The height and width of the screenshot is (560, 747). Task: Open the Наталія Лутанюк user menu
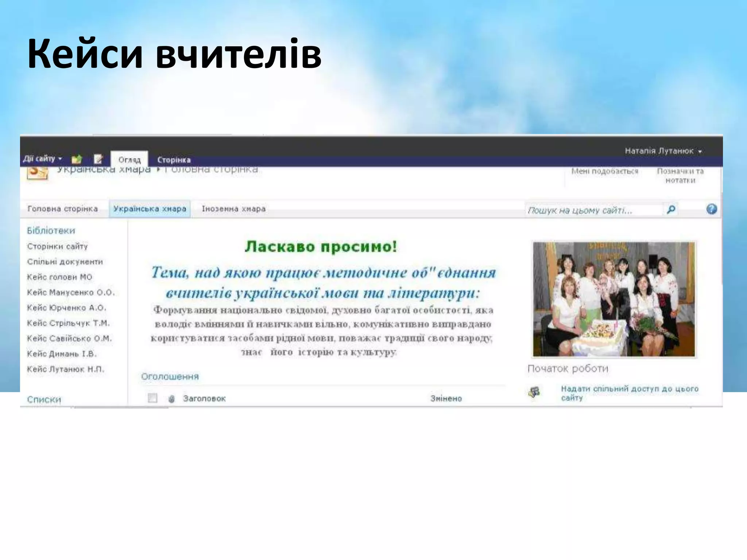663,151
